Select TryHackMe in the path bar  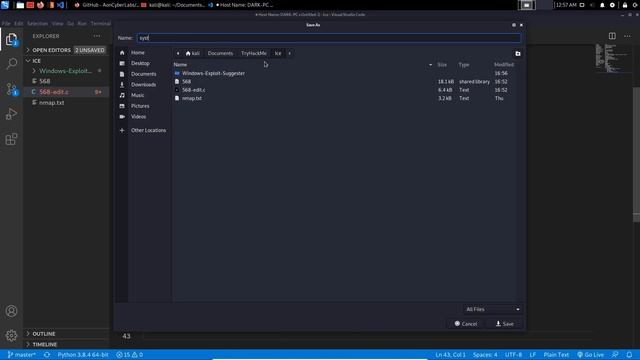point(253,53)
